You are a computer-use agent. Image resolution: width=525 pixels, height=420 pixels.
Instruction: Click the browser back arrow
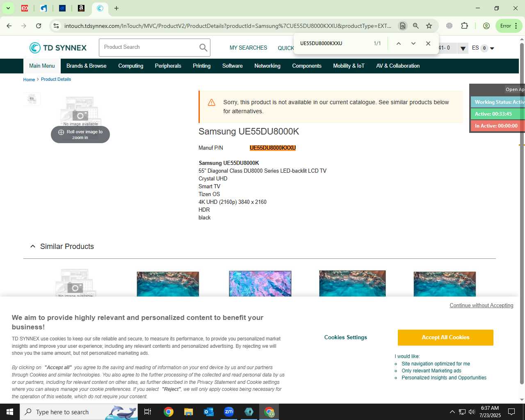[9, 26]
